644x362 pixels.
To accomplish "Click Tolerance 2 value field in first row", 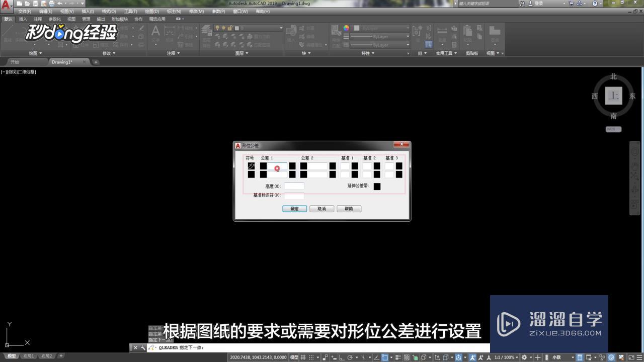I will [317, 166].
